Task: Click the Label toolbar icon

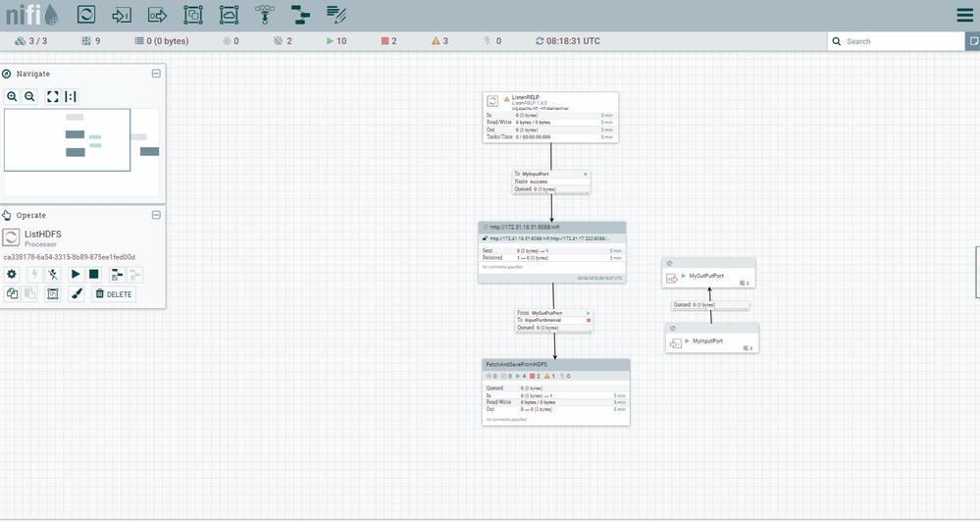Action: (x=336, y=15)
